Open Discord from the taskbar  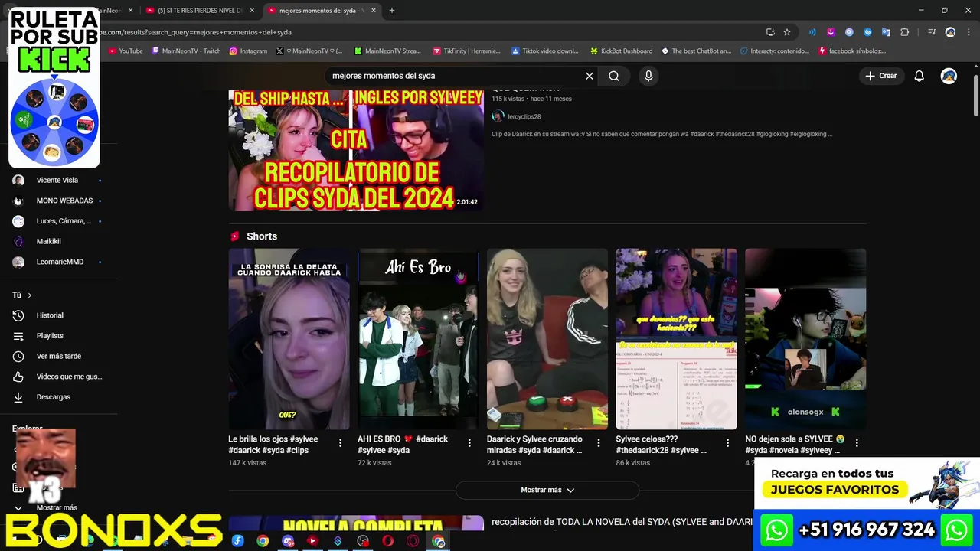coord(288,541)
